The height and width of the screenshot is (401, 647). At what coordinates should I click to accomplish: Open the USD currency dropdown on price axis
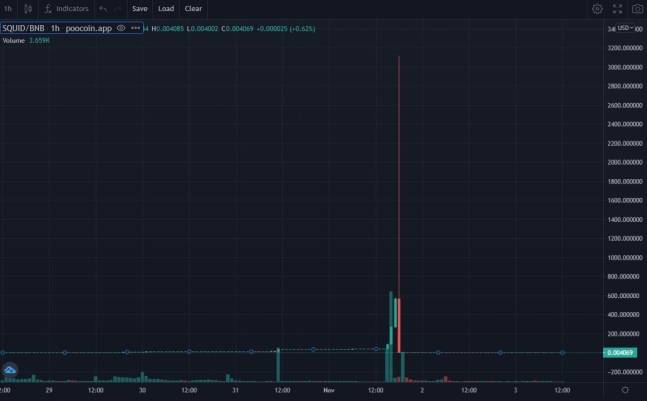625,28
